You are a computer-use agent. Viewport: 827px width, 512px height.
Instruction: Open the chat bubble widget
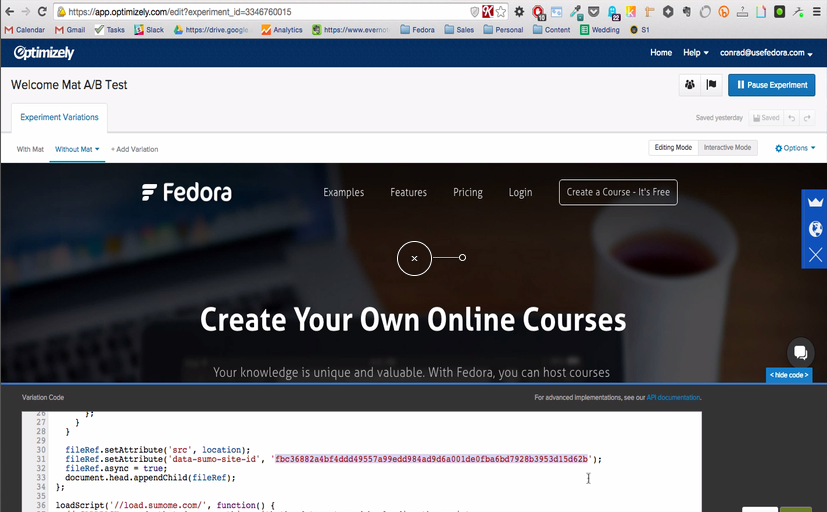click(800, 352)
